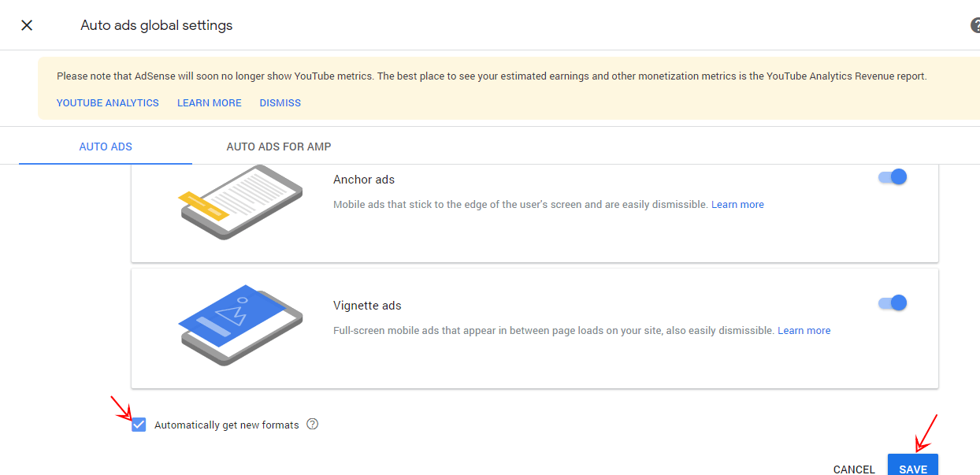The image size is (980, 475).
Task: Open Learn more for Vignette ads
Action: (804, 331)
